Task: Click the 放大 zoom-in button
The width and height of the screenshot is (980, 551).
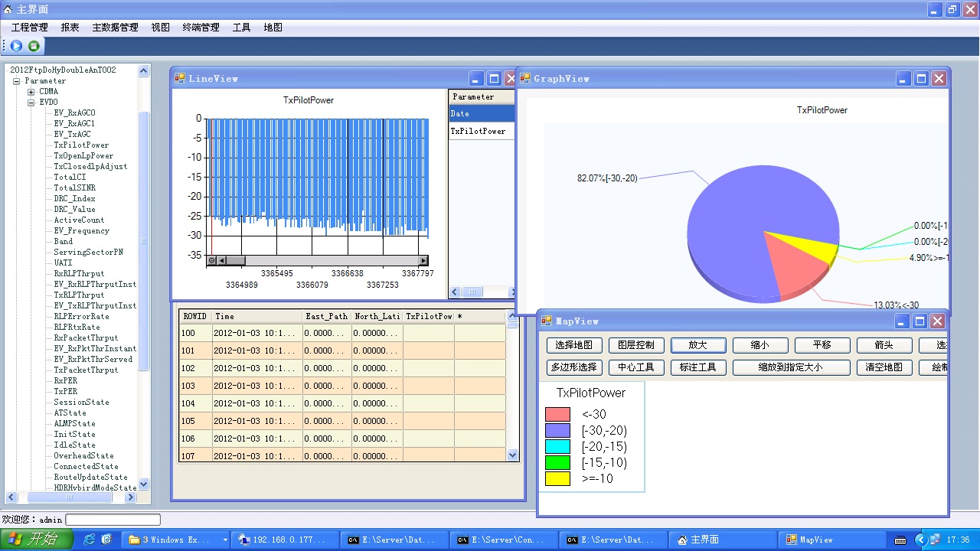Action: [x=698, y=345]
